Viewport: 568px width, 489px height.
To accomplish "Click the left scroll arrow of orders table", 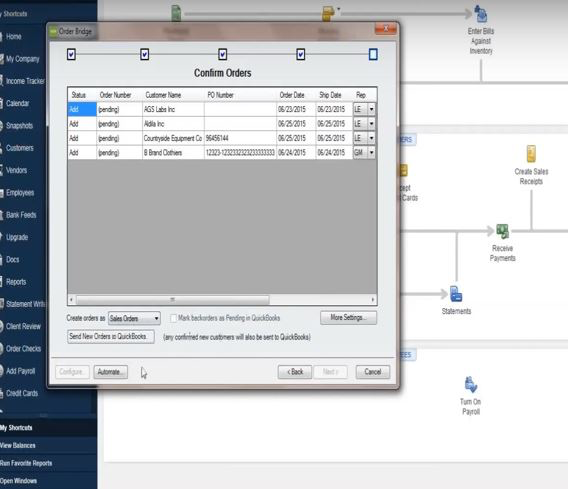I will pos(71,300).
